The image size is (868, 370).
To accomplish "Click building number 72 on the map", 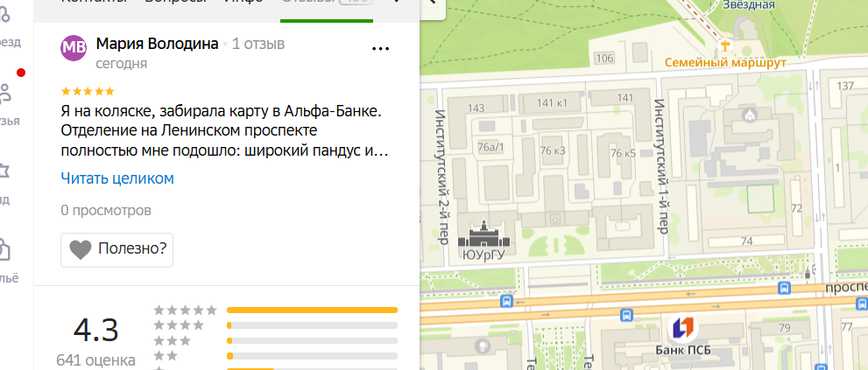I will pos(797,208).
